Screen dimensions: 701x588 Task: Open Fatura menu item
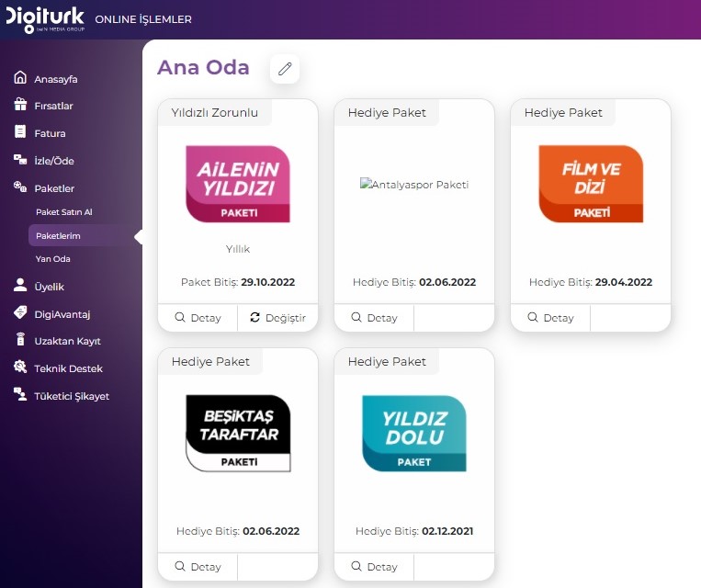point(50,133)
